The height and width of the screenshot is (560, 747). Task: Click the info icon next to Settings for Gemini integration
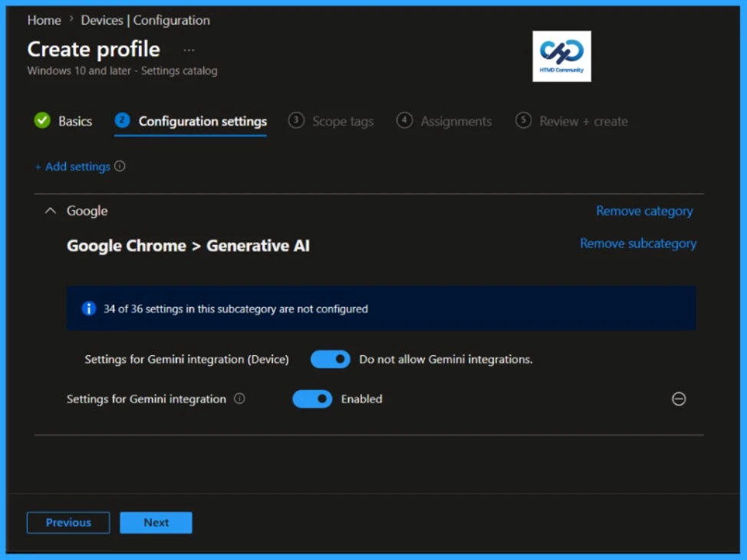coord(239,398)
